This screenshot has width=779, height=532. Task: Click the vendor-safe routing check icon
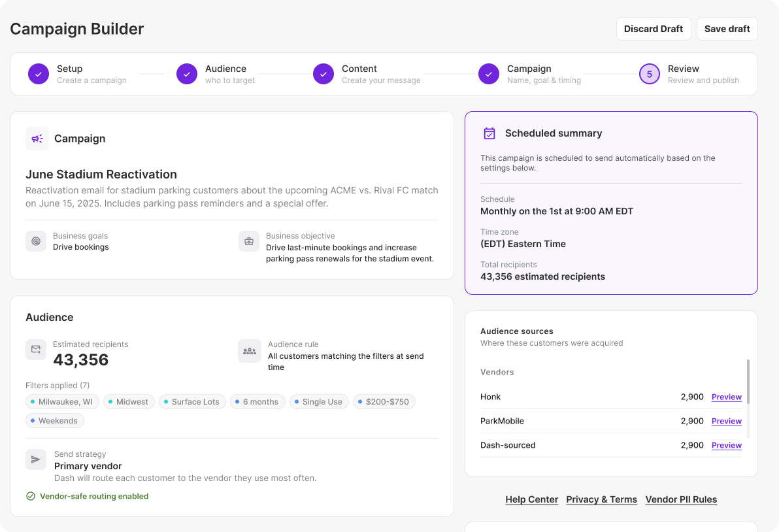pos(31,496)
